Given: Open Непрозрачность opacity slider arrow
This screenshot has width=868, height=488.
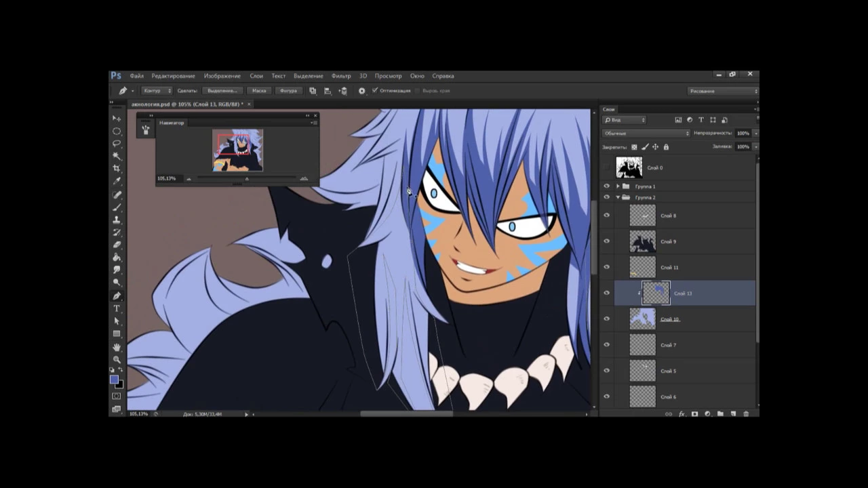Looking at the screenshot, I should pyautogui.click(x=755, y=134).
